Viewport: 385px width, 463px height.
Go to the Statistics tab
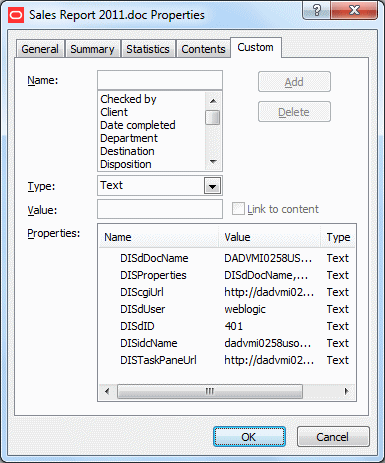(148, 49)
